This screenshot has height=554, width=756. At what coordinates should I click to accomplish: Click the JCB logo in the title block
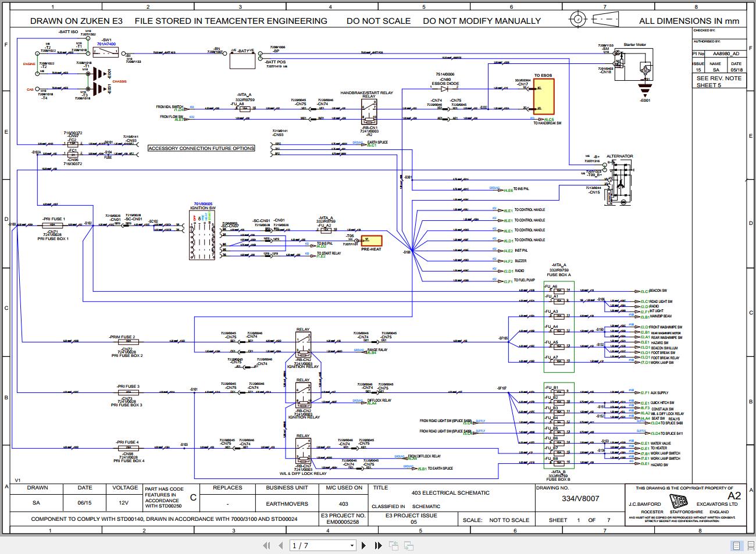[680, 501]
